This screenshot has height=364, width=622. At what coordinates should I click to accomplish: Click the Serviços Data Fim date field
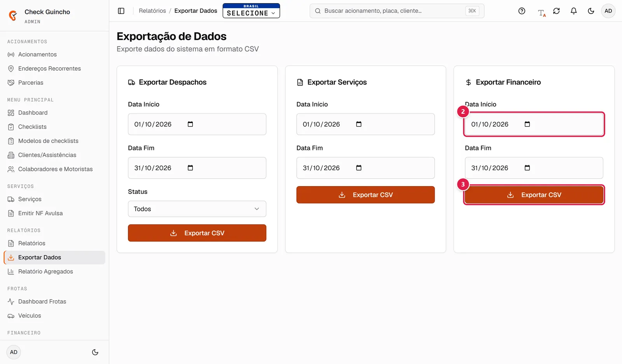pos(365,168)
